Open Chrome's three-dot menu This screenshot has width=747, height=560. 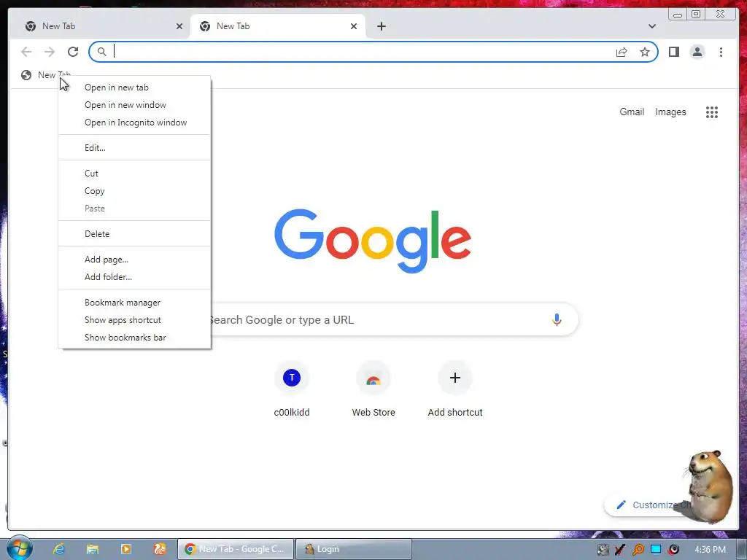pyautogui.click(x=721, y=52)
